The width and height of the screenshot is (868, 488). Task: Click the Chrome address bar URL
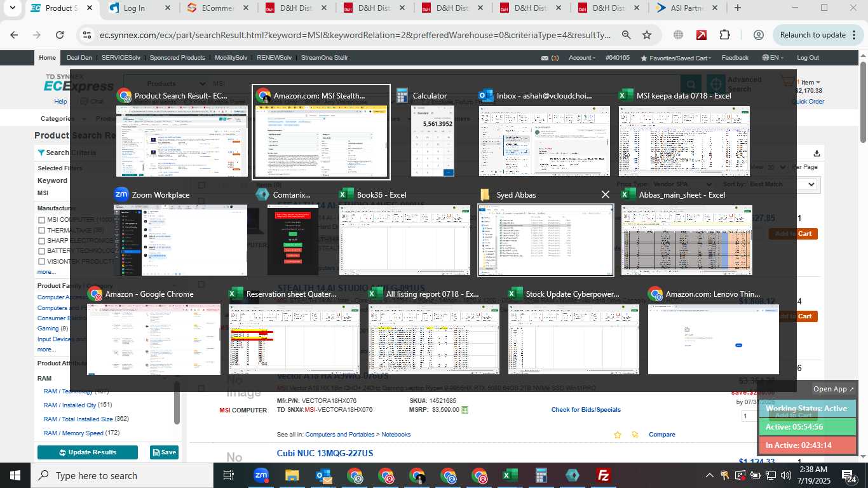pyautogui.click(x=356, y=35)
